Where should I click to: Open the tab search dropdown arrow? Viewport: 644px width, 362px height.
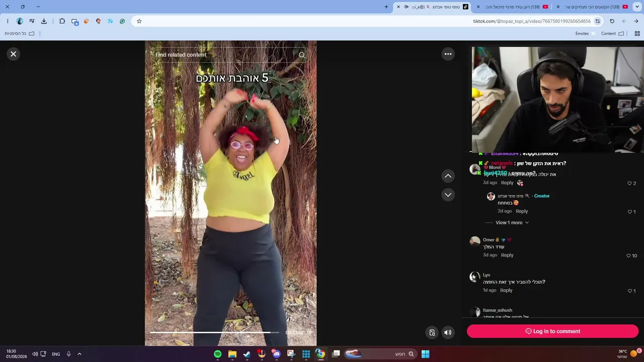click(636, 7)
